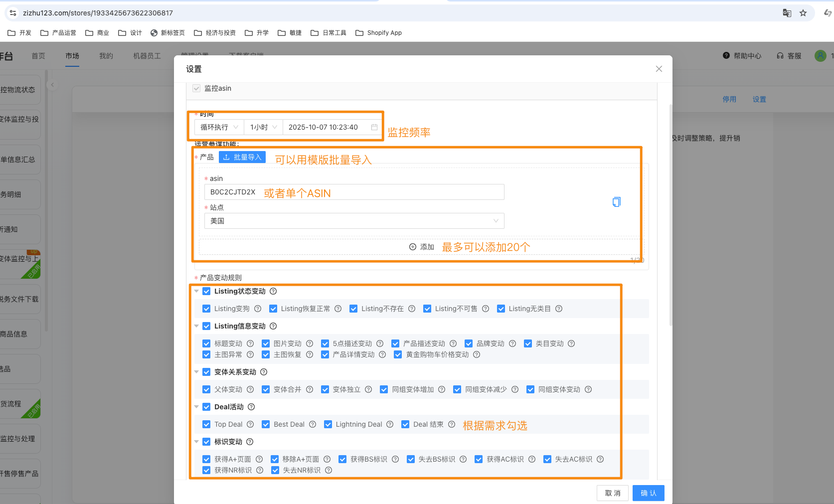Screen dimensions: 834x504
Task: Open the user avatar in the top bar
Action: (821, 56)
